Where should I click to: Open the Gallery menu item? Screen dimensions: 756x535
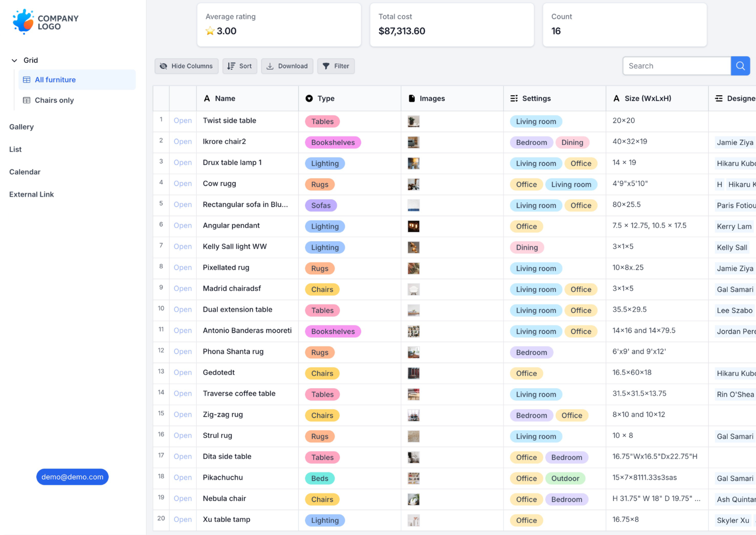click(x=22, y=127)
